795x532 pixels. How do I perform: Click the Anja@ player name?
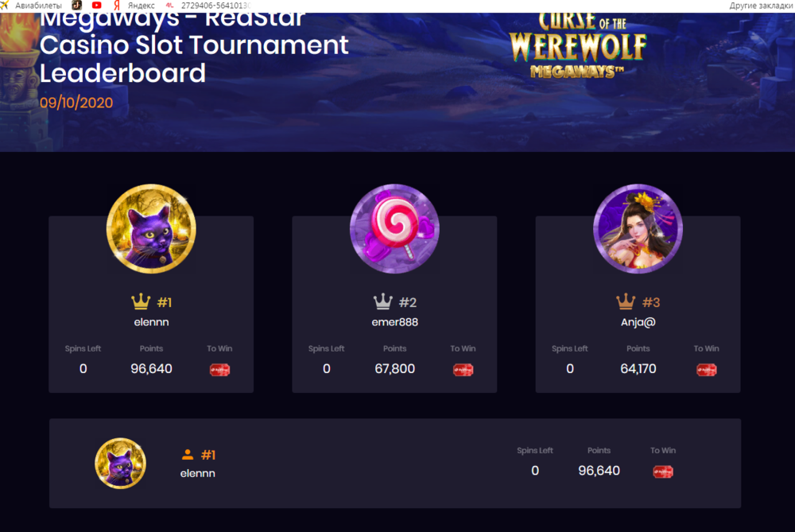638,322
